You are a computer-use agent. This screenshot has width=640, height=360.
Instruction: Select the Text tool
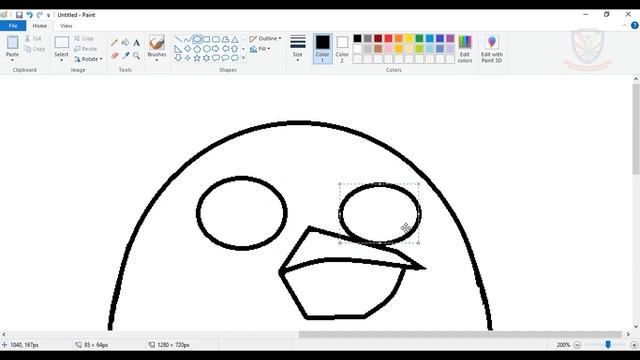tap(136, 42)
